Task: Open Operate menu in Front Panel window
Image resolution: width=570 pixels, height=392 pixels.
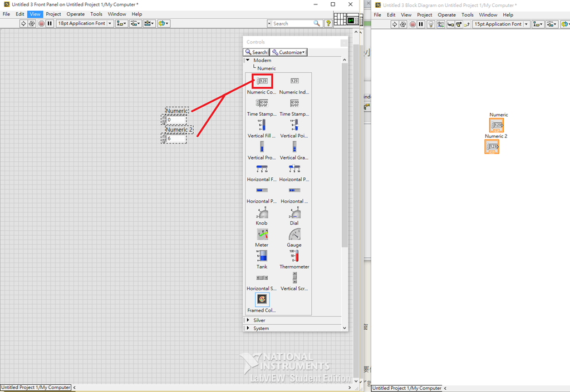Action: pos(76,14)
